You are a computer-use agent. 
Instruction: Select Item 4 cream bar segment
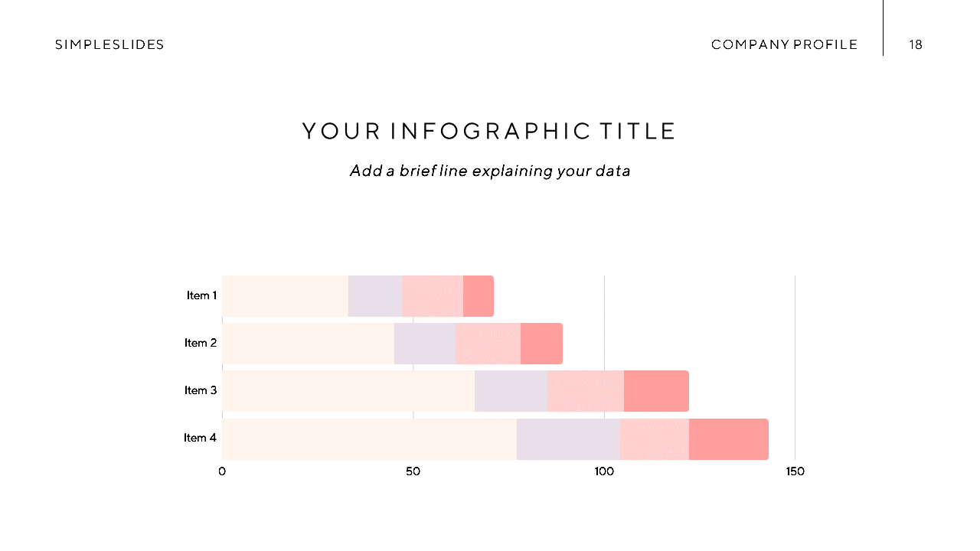(x=369, y=439)
